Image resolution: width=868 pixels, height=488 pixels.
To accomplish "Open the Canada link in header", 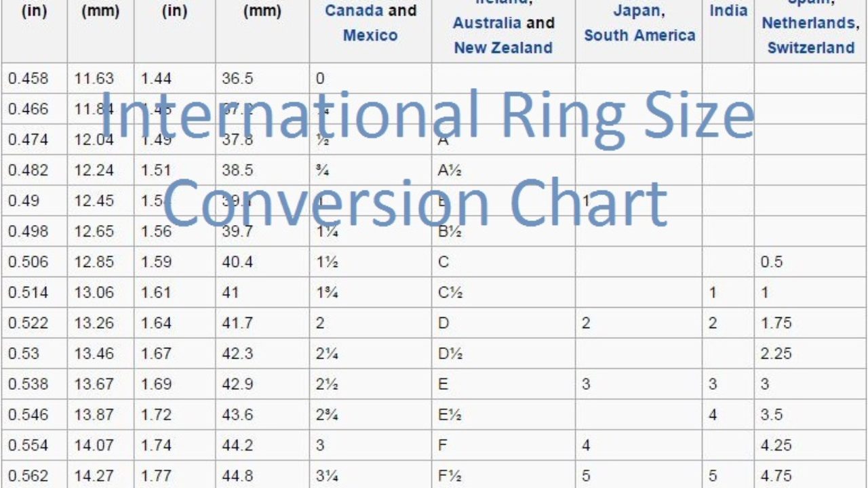I will coord(354,11).
